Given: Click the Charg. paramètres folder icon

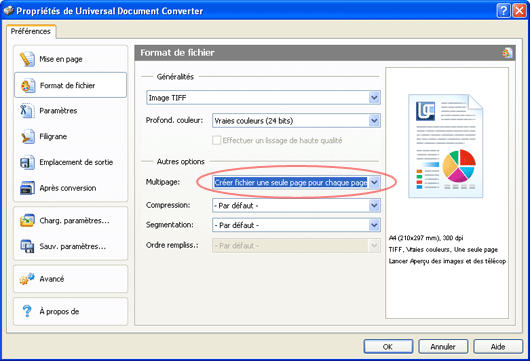Looking at the screenshot, I should pyautogui.click(x=27, y=220).
